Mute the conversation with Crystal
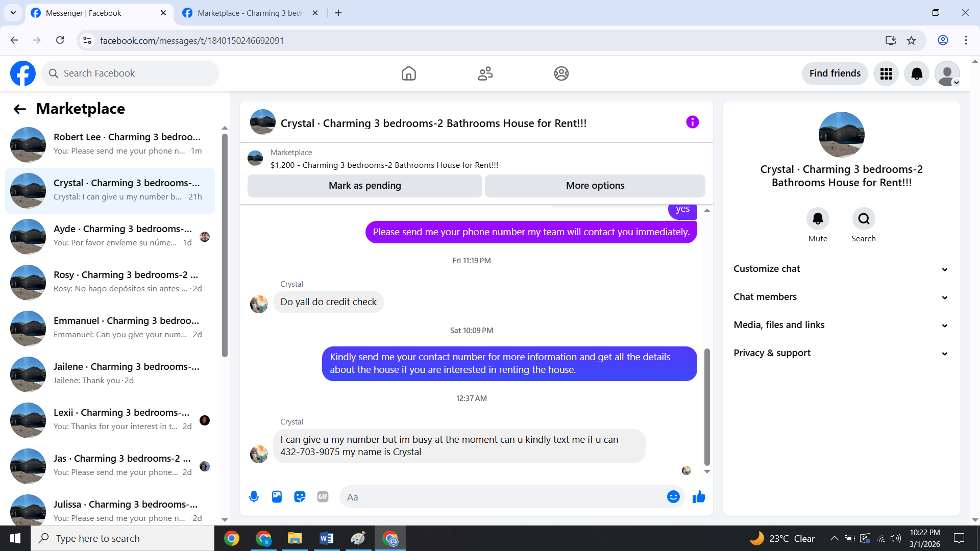 [818, 219]
